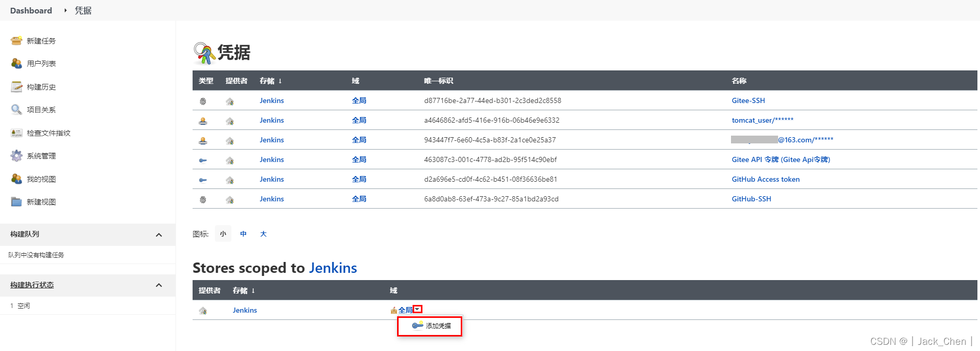This screenshot has height=351, width=980.
Task: Click the user type icon in 163.com row
Action: point(203,141)
